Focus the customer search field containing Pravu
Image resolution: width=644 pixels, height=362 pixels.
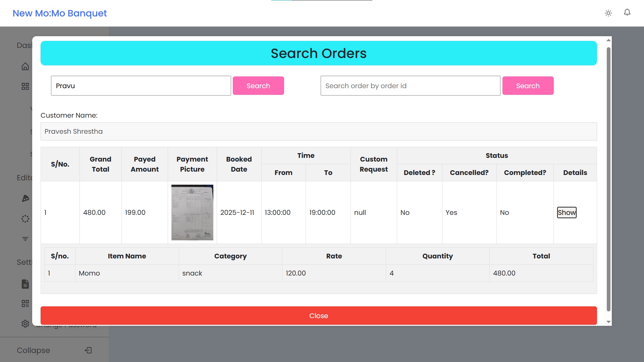pos(141,86)
